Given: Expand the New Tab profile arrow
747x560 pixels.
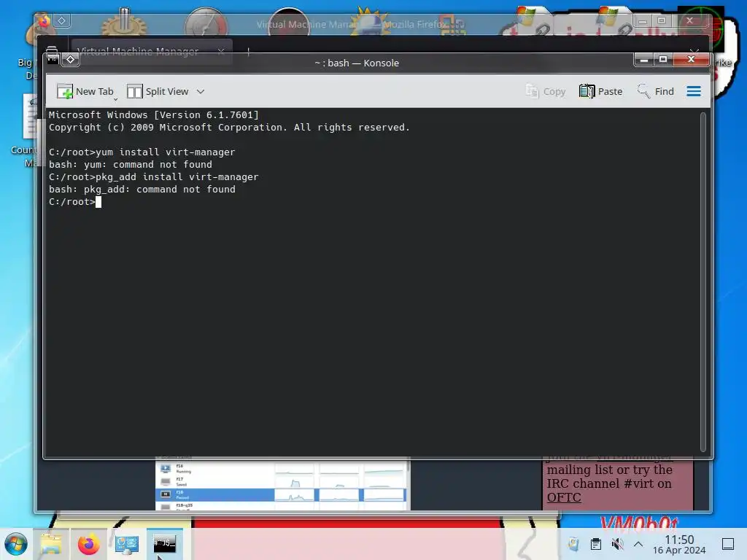Looking at the screenshot, I should pyautogui.click(x=115, y=99).
